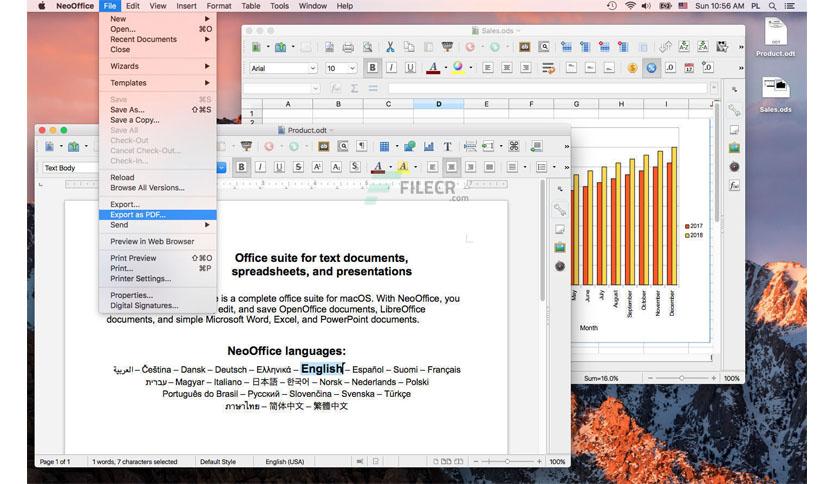Image resolution: width=836 pixels, height=484 pixels.
Task: Click background color swatch in Sales.ods
Action: click(x=457, y=68)
